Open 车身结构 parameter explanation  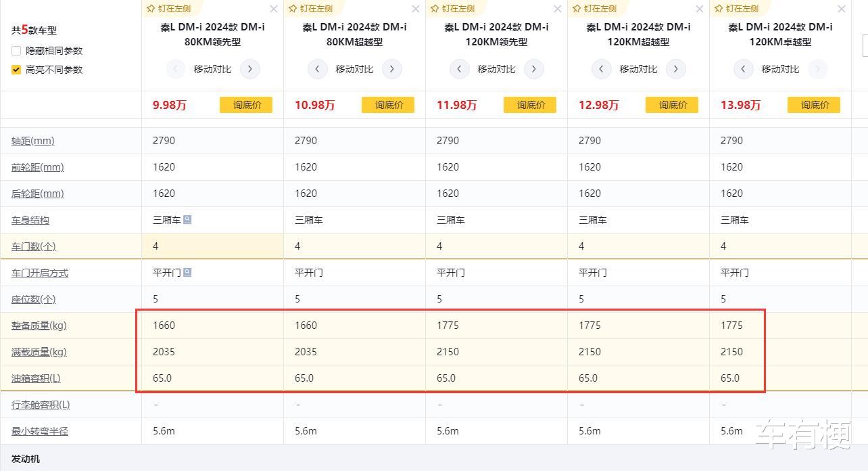tap(30, 220)
